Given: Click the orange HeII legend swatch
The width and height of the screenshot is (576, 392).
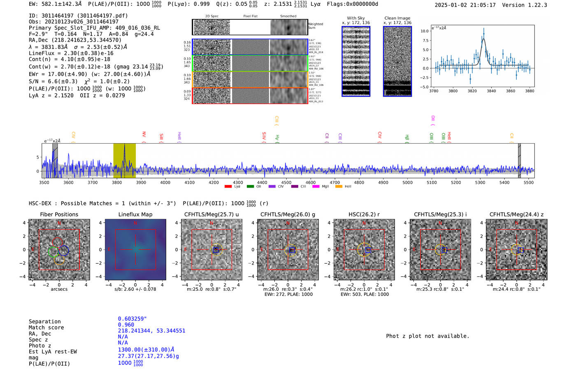Looking at the screenshot, I should coord(339,186).
